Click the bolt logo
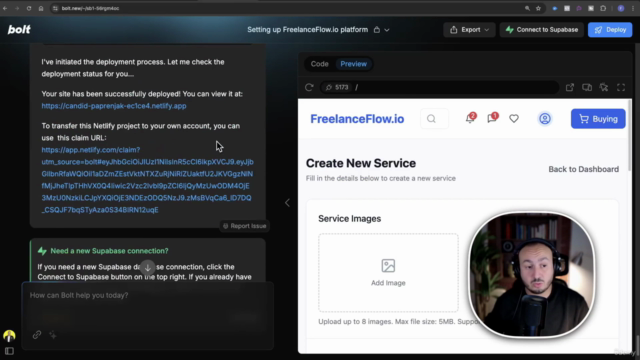The image size is (640, 360). [19, 29]
